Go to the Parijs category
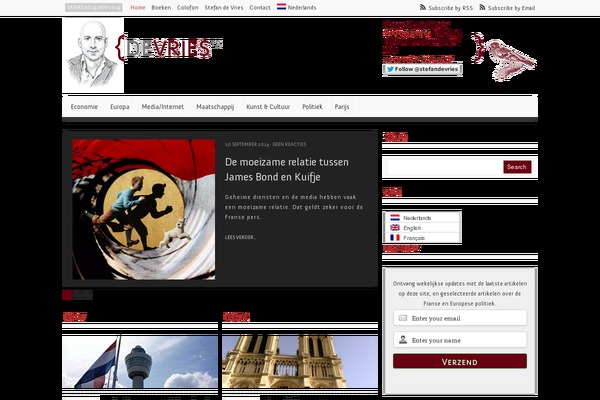 click(342, 107)
